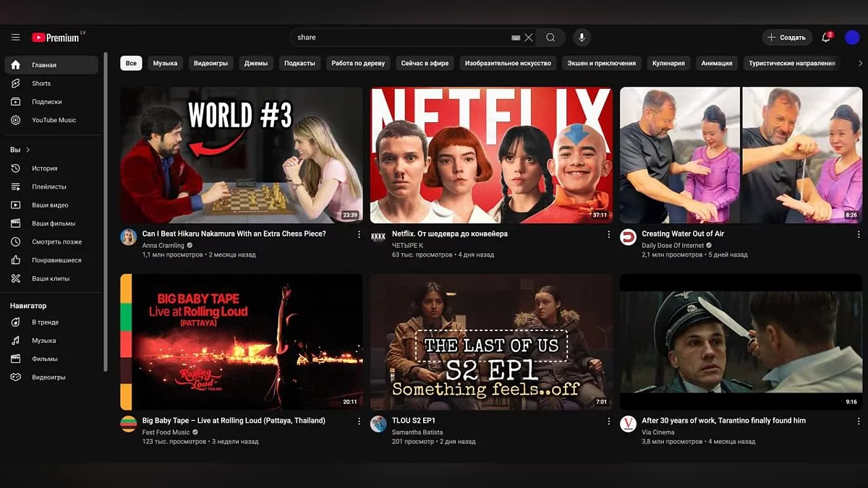Click the search magnifier button

550,38
